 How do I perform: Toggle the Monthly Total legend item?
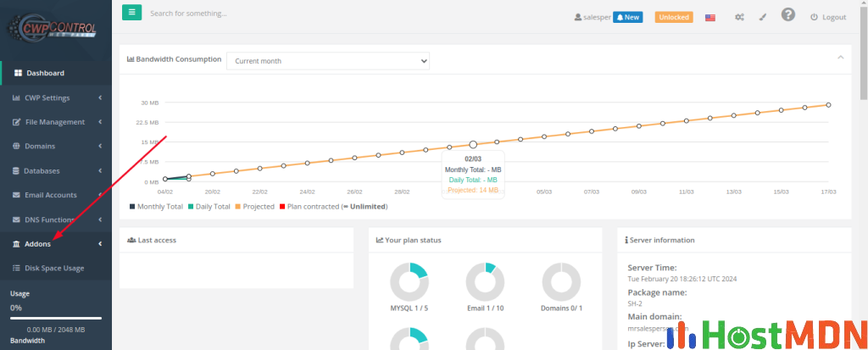click(156, 206)
